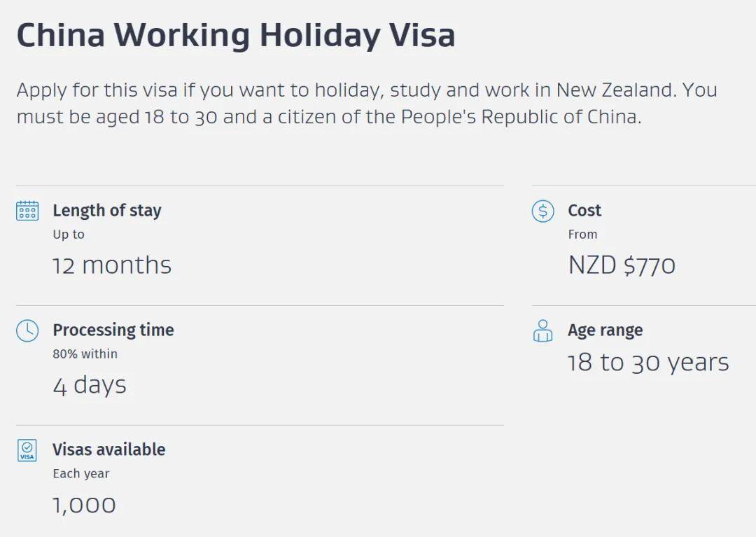This screenshot has height=537, width=756.
Task: Click the visa description paragraph text
Action: [x=366, y=103]
